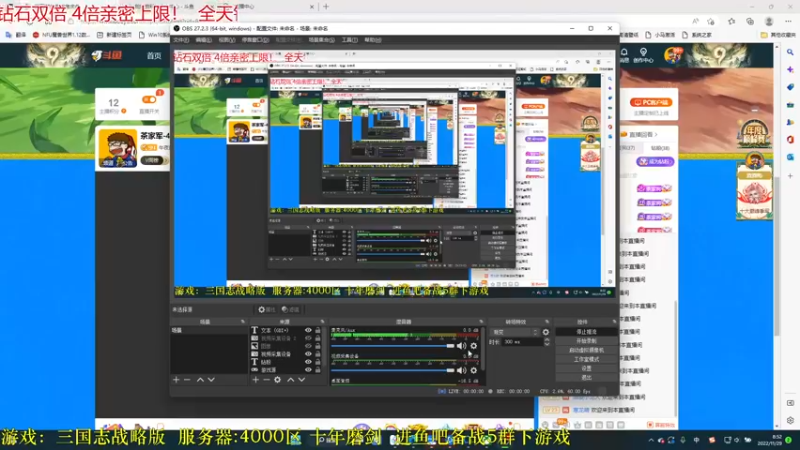The height and width of the screenshot is (450, 800).
Task: Open the 文件(F) menu in OBS
Action: click(181, 40)
